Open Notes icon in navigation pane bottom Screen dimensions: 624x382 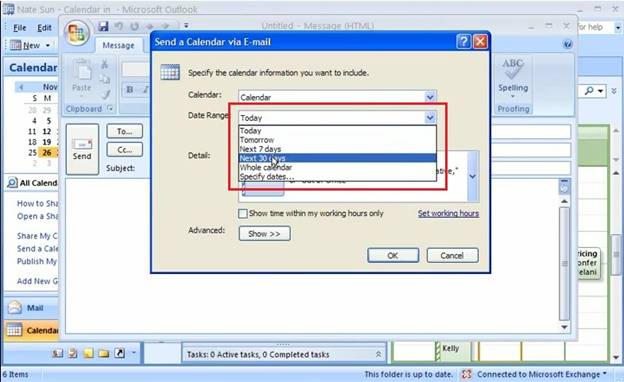88,353
